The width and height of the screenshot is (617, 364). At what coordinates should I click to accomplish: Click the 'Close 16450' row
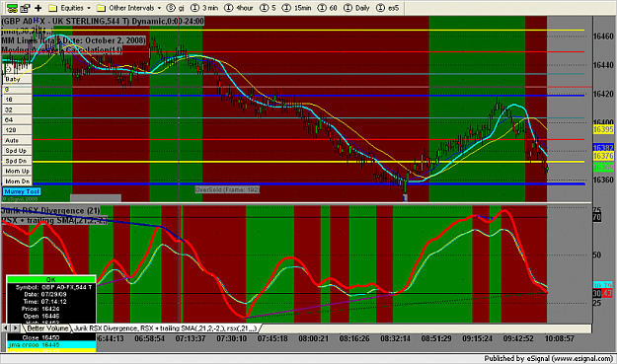[x=51, y=337]
